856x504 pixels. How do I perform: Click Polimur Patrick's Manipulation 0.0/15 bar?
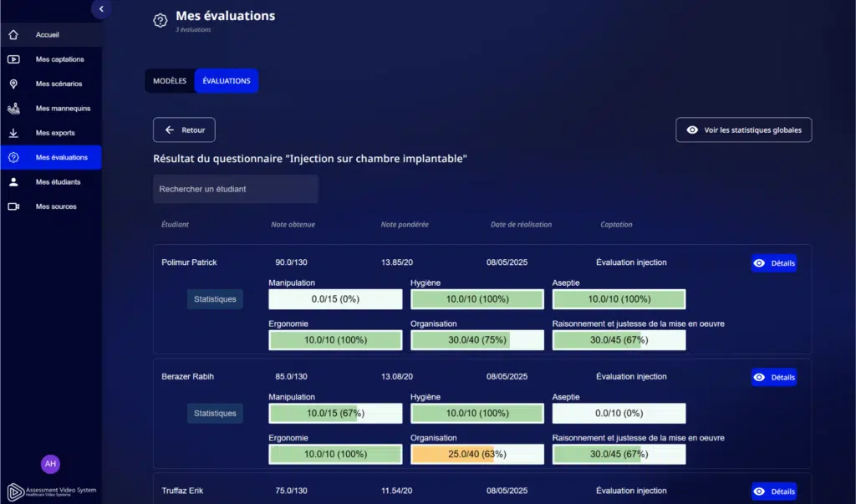(x=335, y=299)
